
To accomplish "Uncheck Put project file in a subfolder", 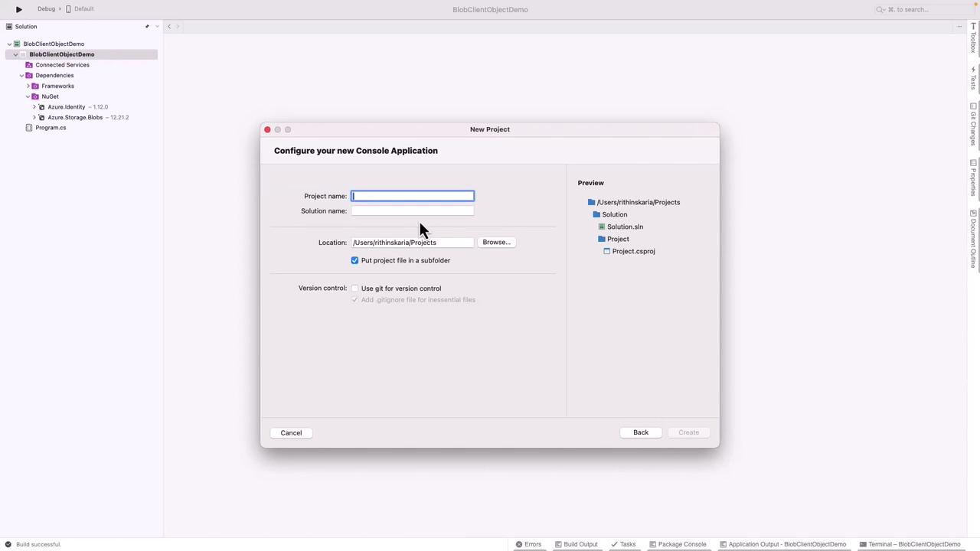I will click(x=354, y=261).
